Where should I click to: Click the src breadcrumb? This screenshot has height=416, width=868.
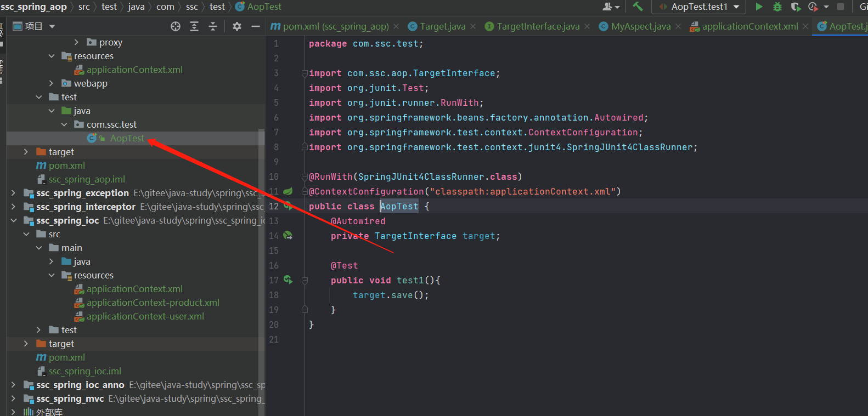point(84,7)
